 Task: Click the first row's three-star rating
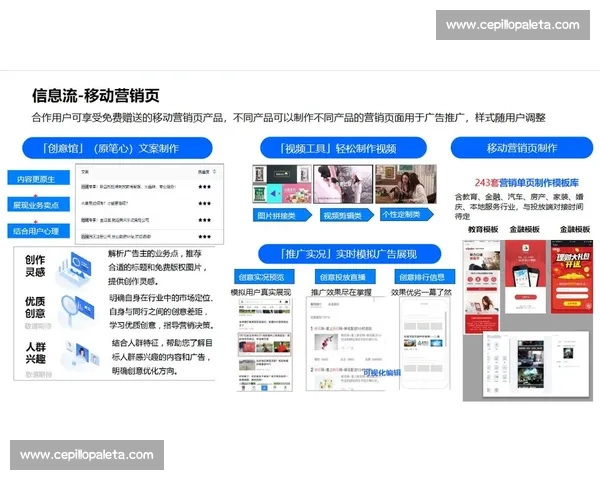(x=205, y=187)
